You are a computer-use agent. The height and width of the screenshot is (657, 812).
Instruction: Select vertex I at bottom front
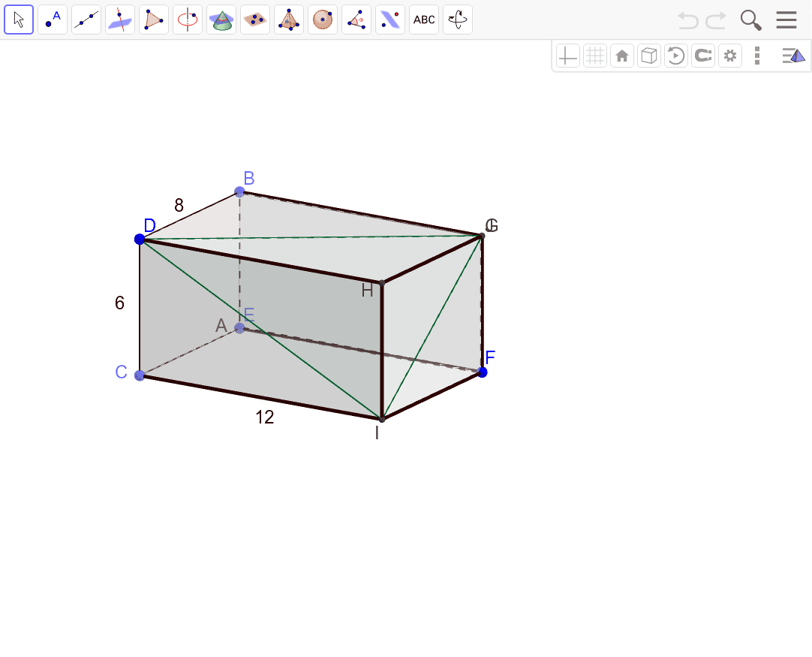[382, 419]
